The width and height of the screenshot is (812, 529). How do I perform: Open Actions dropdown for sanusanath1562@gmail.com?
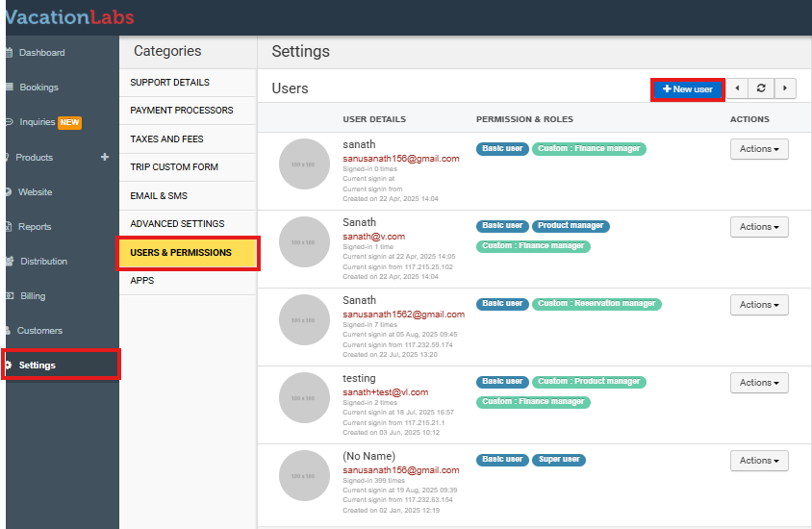759,305
